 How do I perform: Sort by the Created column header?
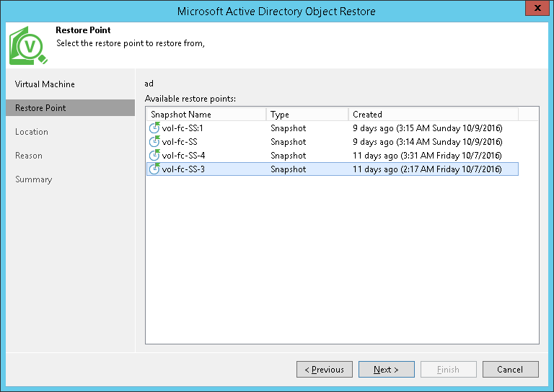point(434,115)
